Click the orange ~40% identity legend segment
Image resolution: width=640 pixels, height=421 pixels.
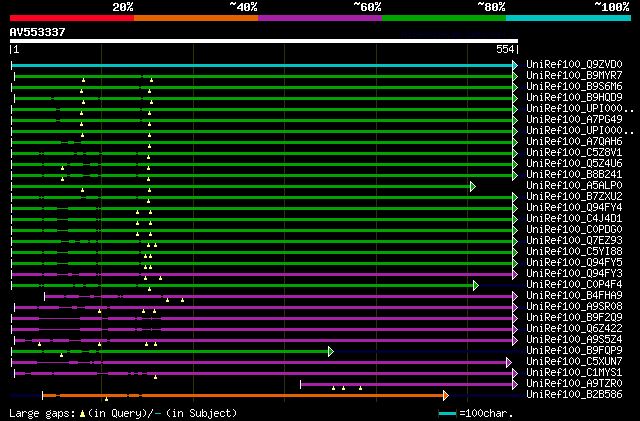pyautogui.click(x=196, y=18)
